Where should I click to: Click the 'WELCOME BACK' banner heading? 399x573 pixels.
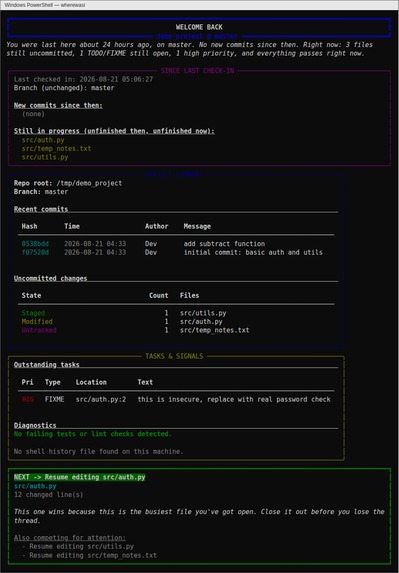pyautogui.click(x=199, y=27)
